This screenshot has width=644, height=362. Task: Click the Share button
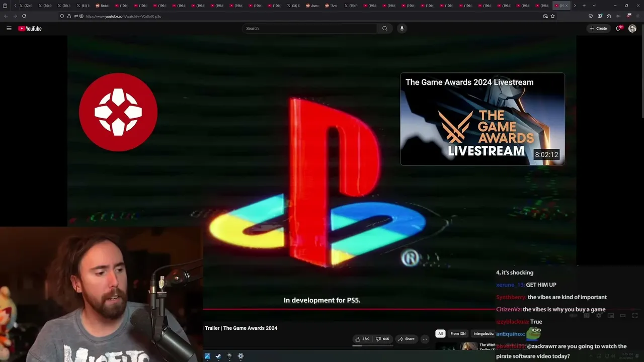pyautogui.click(x=406, y=339)
